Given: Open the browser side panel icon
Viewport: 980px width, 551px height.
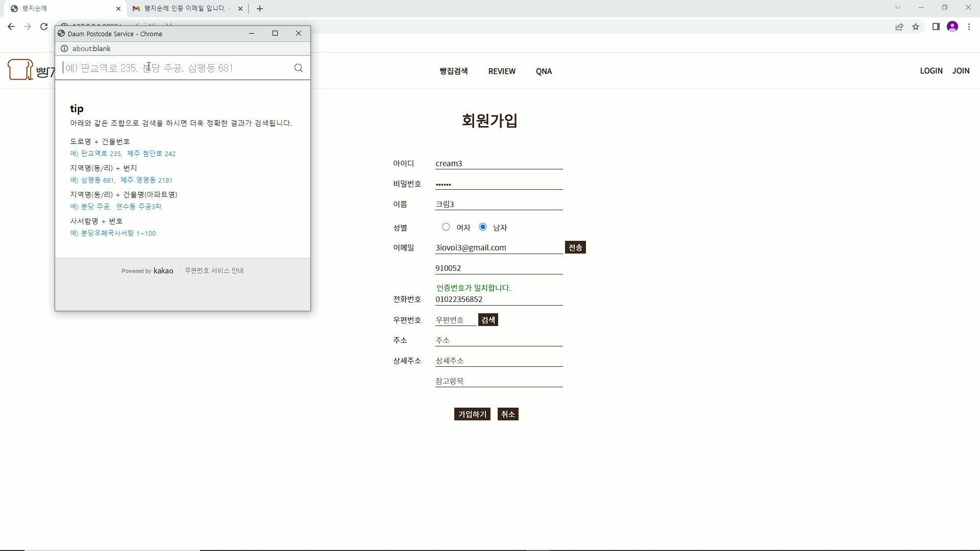Looking at the screenshot, I should tap(936, 27).
